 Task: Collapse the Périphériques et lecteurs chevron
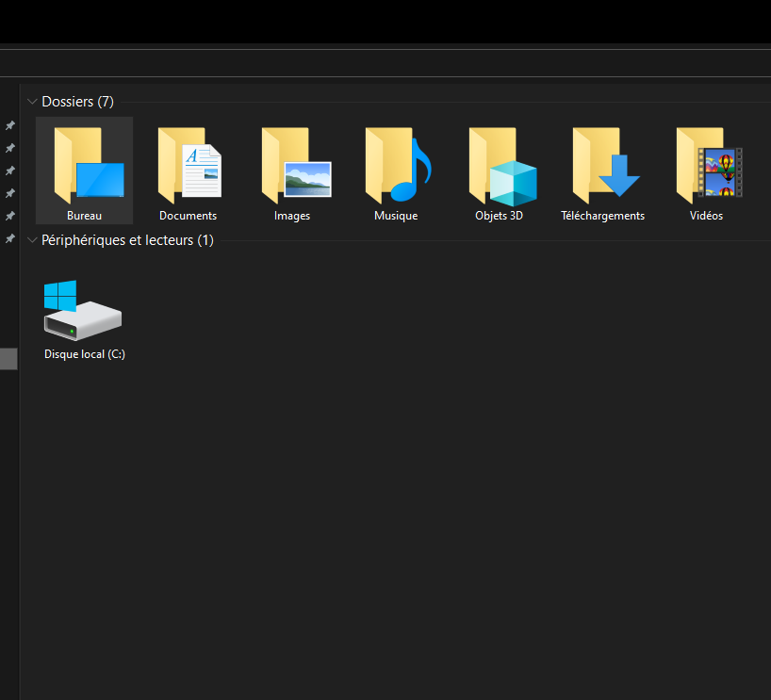point(32,240)
